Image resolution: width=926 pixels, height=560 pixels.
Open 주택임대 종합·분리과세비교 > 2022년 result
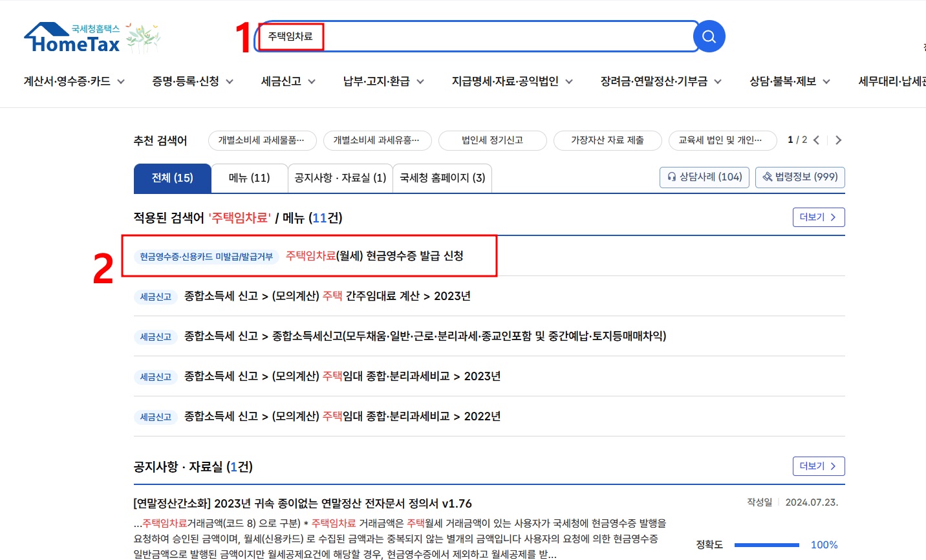343,416
